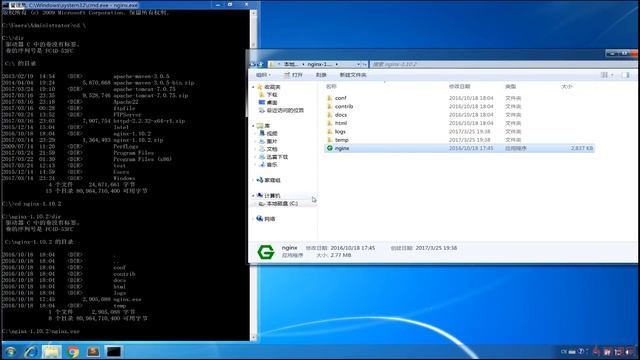Open the docs folder
Viewport: 640px width, 360px height.
tap(341, 115)
